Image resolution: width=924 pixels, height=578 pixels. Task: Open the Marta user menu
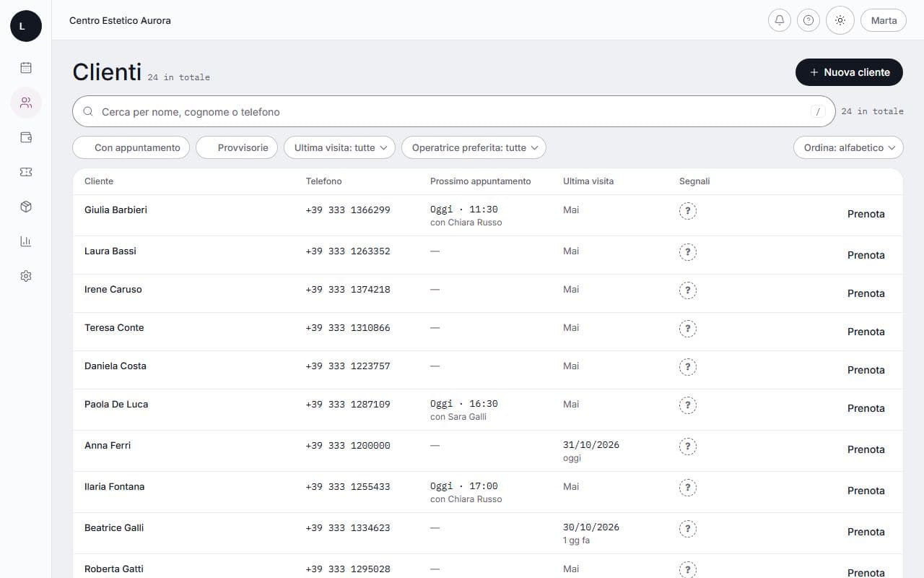pyautogui.click(x=884, y=20)
